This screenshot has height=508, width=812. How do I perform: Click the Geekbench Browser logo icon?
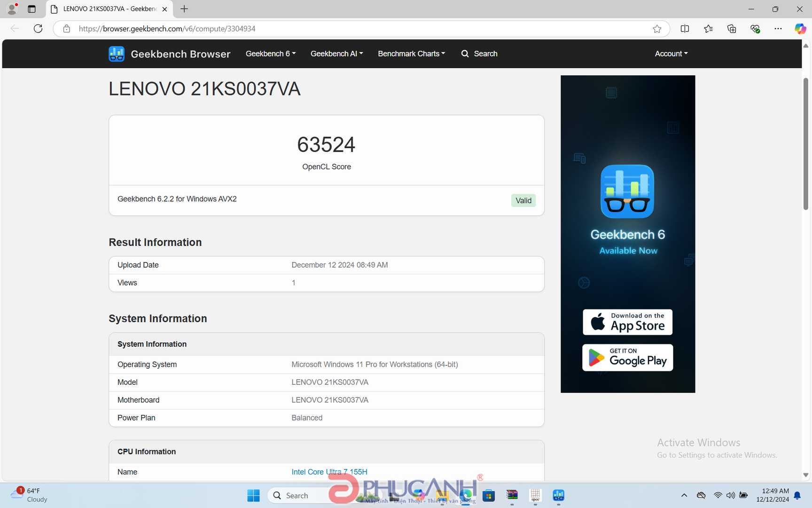(x=117, y=54)
